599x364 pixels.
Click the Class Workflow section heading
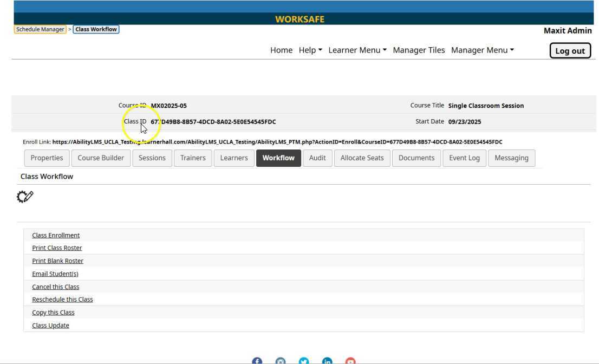pyautogui.click(x=47, y=177)
